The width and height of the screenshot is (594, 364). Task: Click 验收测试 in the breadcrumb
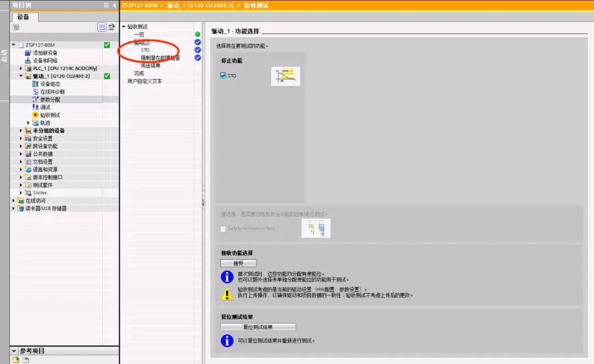coord(256,5)
